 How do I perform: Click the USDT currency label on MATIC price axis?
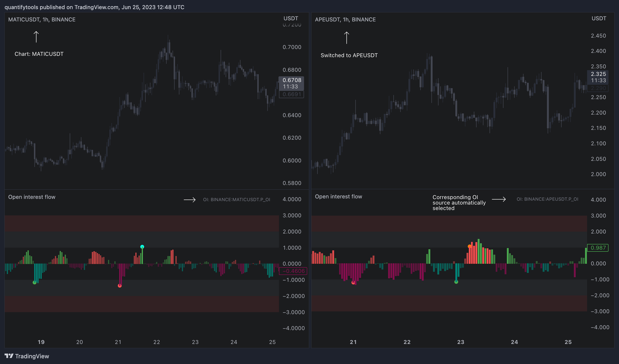tap(291, 18)
